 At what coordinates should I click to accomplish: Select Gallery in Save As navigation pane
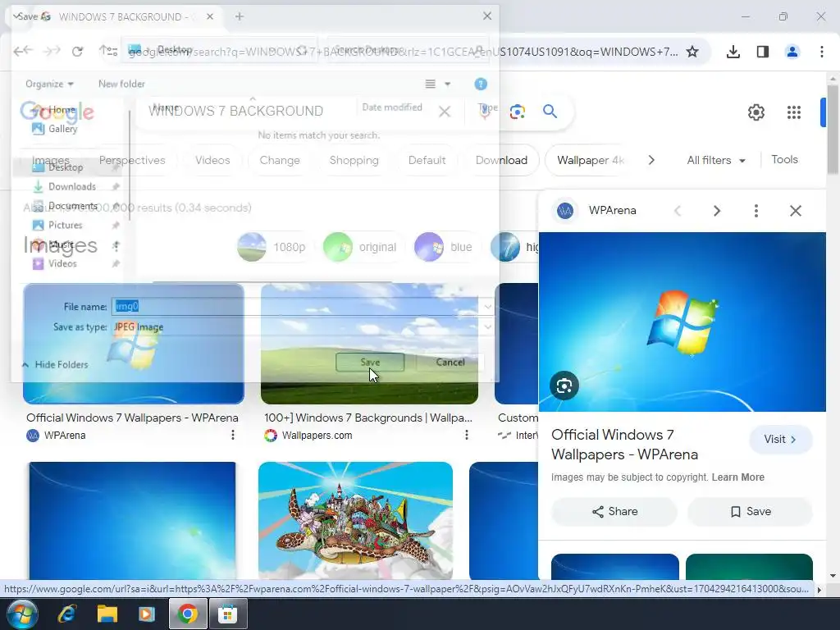(62, 129)
